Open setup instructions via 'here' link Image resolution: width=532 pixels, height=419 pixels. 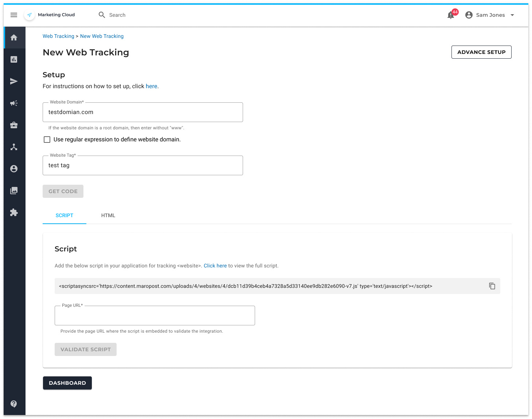pyautogui.click(x=152, y=86)
